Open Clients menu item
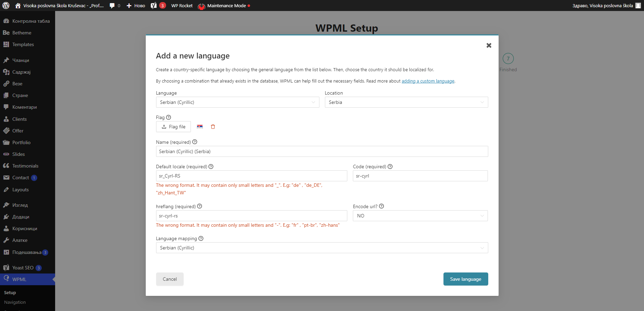 28,119
